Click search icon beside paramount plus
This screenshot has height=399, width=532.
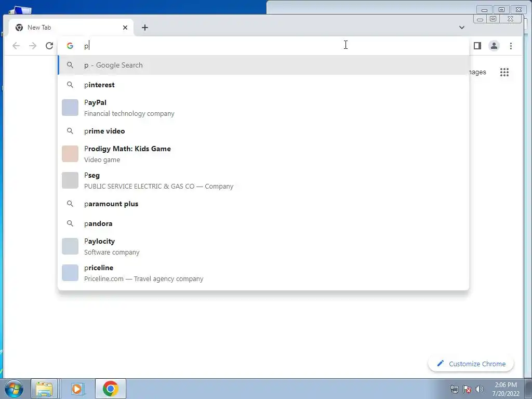pos(70,204)
